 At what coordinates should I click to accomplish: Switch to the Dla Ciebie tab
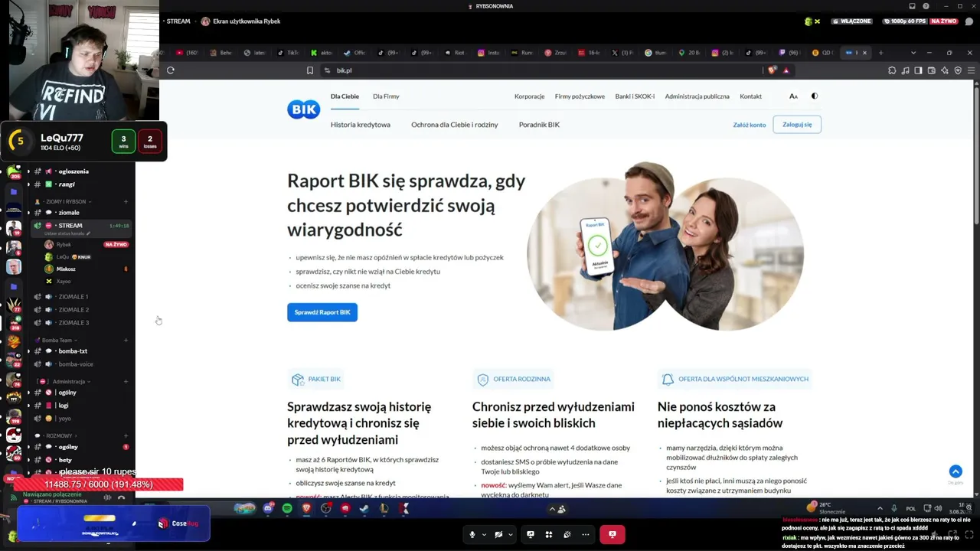[x=345, y=96]
